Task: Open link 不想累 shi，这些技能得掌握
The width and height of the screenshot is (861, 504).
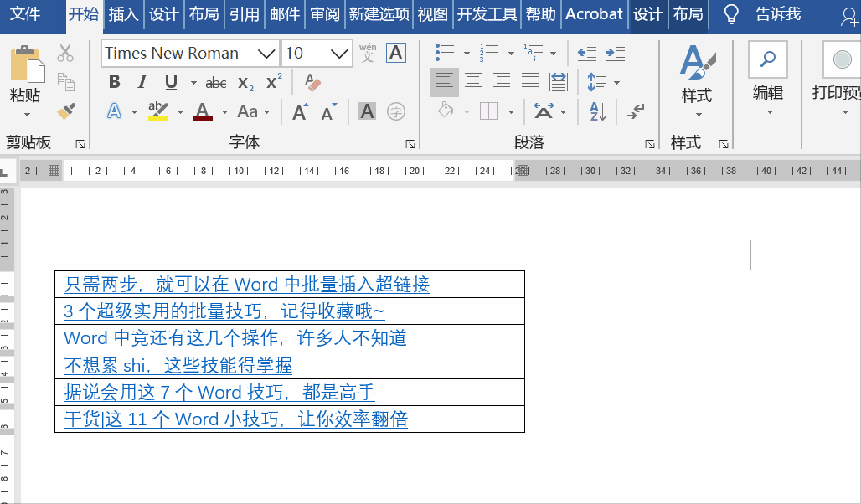Action: click(178, 365)
